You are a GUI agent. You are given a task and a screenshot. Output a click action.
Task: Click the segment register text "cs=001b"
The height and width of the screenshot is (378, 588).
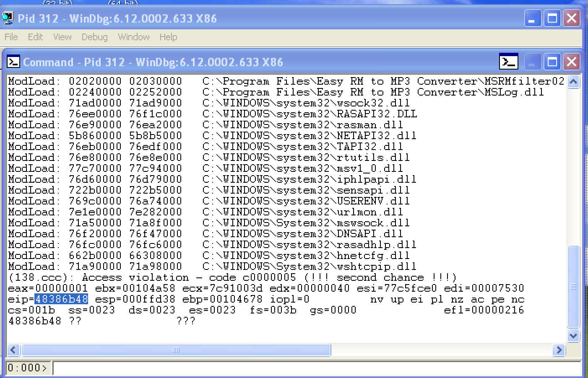[31, 310]
